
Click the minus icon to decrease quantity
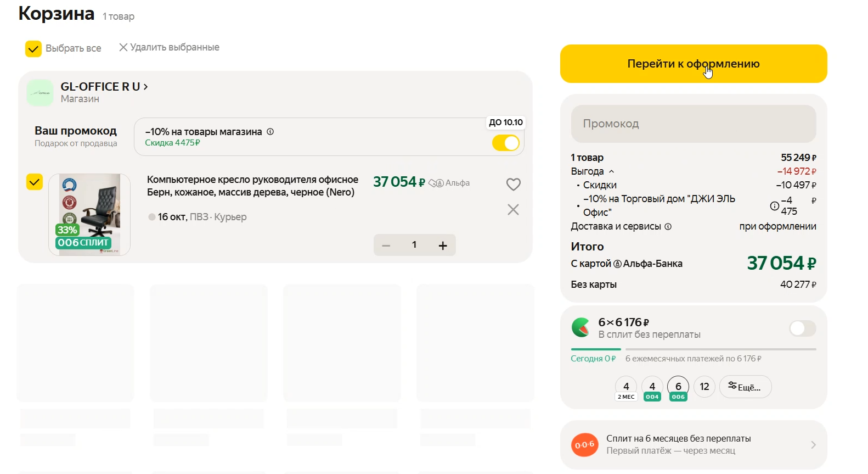(386, 246)
